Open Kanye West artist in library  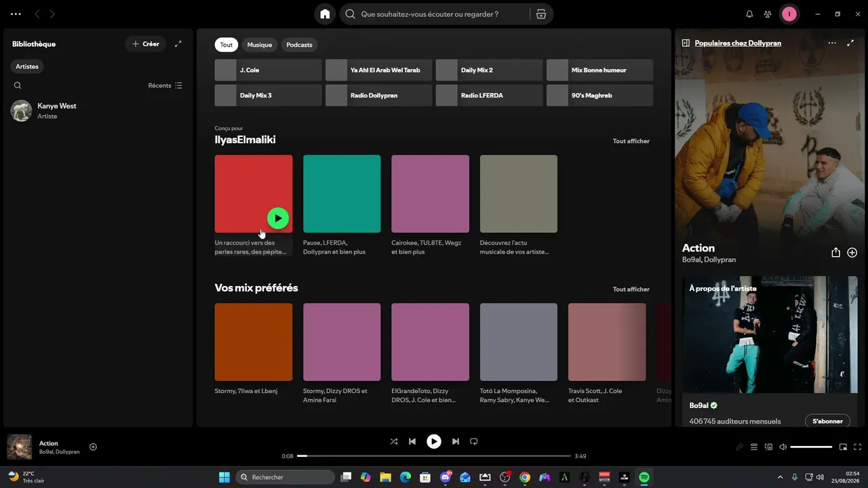97,110
